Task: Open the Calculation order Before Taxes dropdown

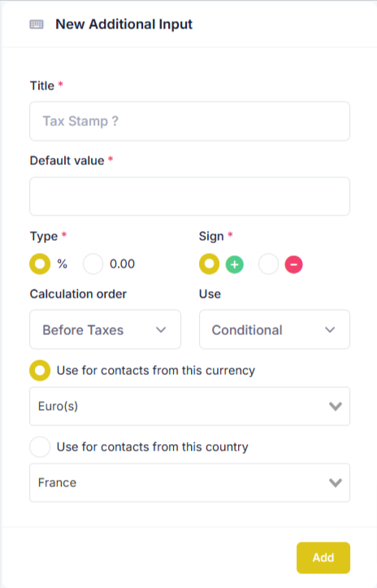Action: (106, 329)
